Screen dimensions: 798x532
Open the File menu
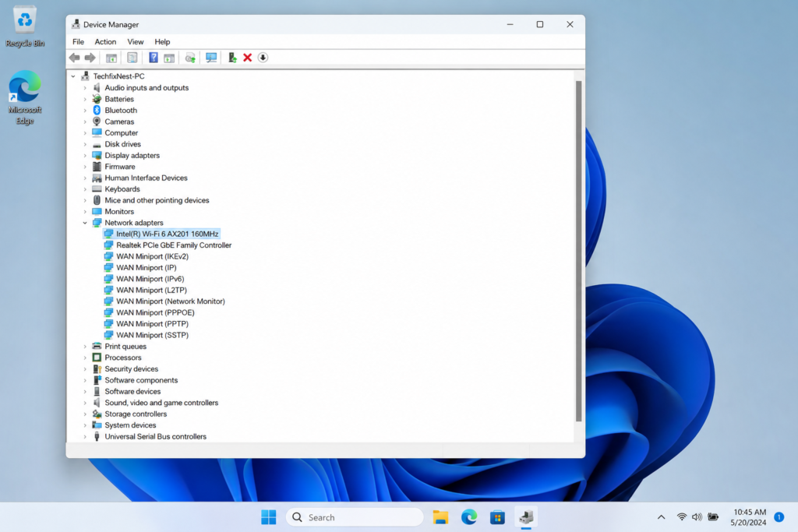pyautogui.click(x=79, y=42)
